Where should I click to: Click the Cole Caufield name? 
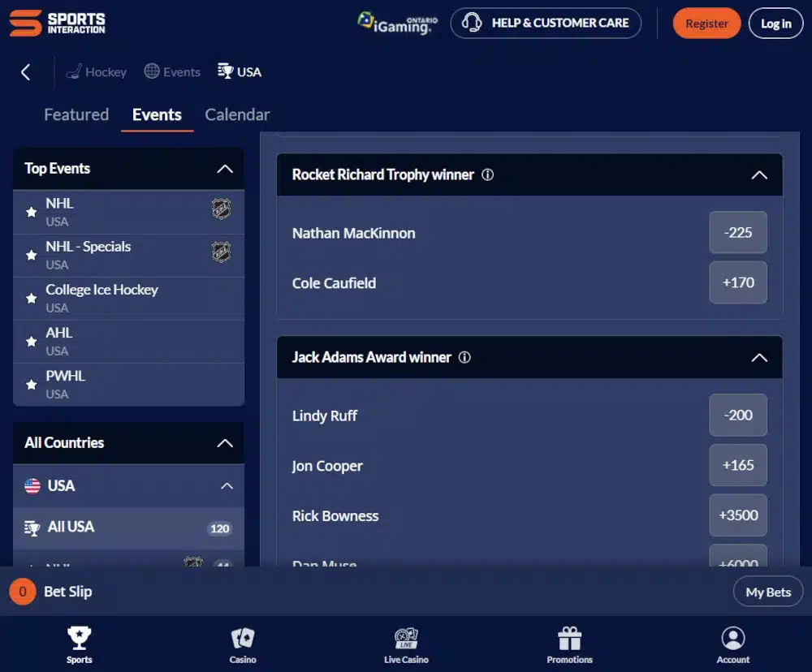(334, 283)
